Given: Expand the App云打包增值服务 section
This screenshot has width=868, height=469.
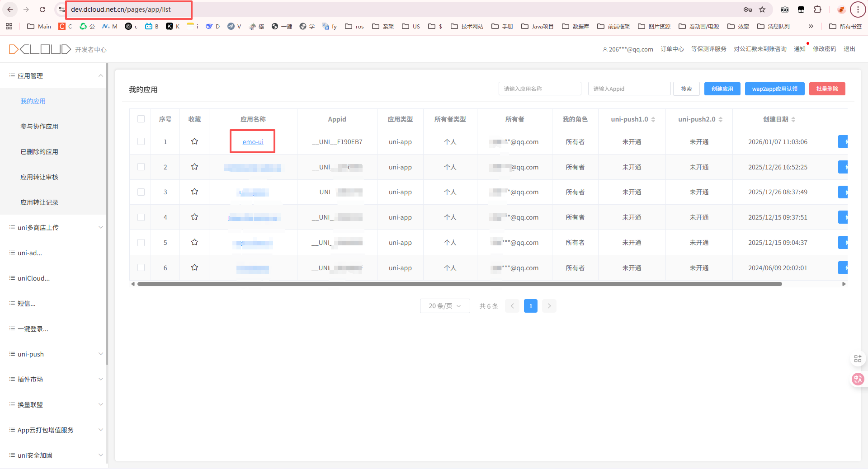Looking at the screenshot, I should pos(100,430).
